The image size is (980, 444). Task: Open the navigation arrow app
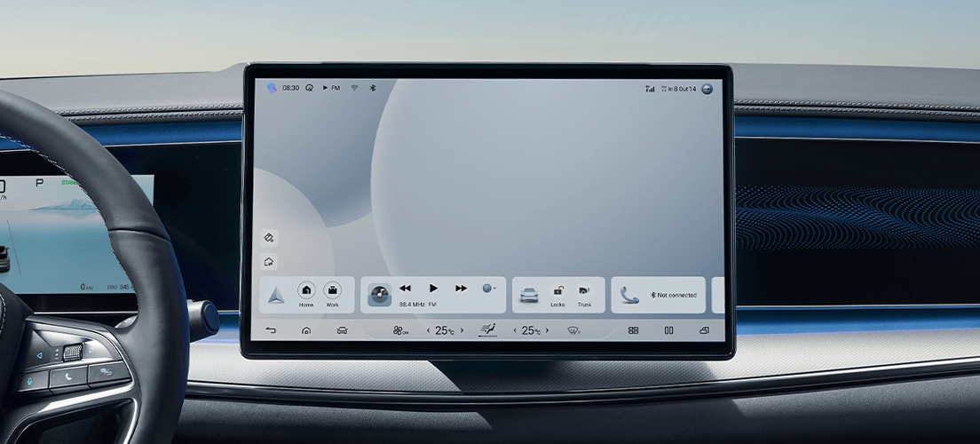(276, 296)
